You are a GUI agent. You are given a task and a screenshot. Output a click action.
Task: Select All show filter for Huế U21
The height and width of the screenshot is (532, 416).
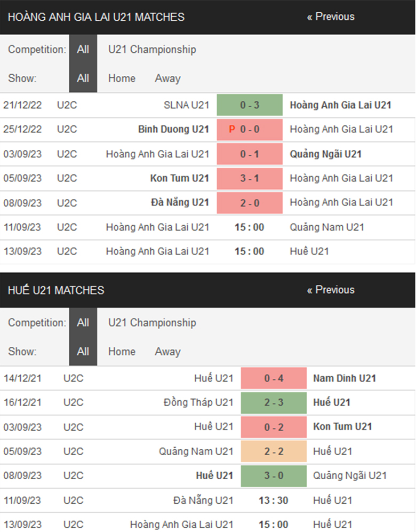pos(83,351)
